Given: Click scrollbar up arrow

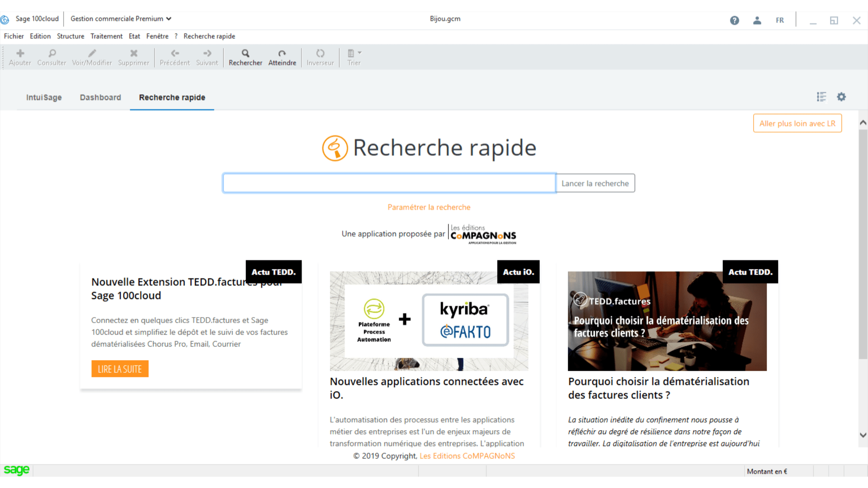Looking at the screenshot, I should pos(863,122).
